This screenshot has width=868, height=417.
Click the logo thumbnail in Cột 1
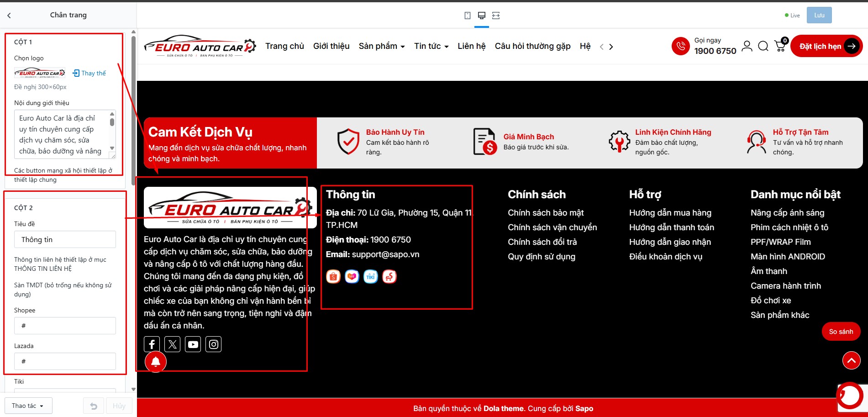40,73
